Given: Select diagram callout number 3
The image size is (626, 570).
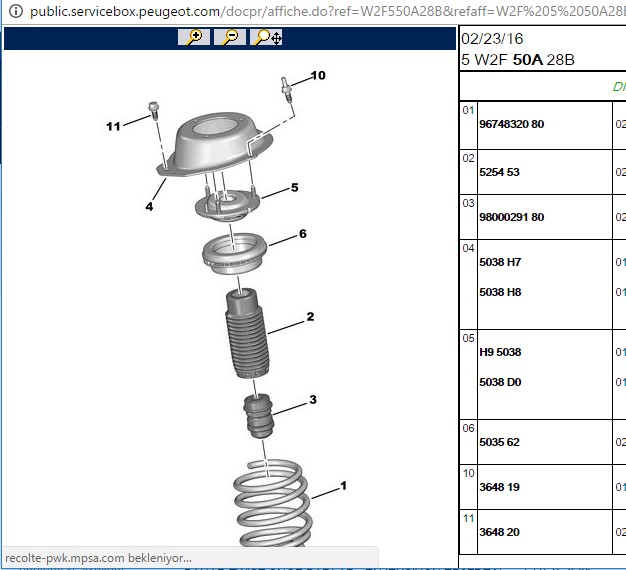Looking at the screenshot, I should click(313, 400).
